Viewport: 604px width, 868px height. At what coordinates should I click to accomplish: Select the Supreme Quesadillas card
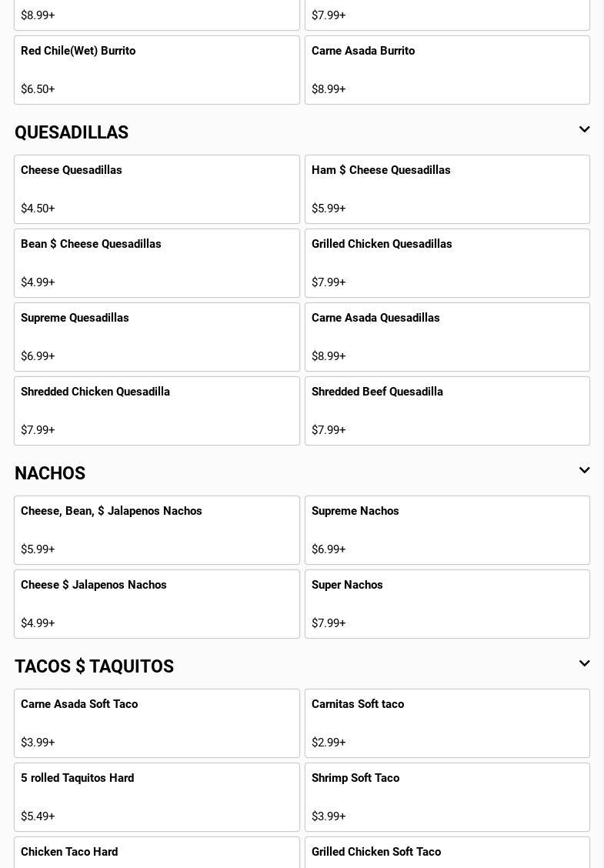pos(156,337)
